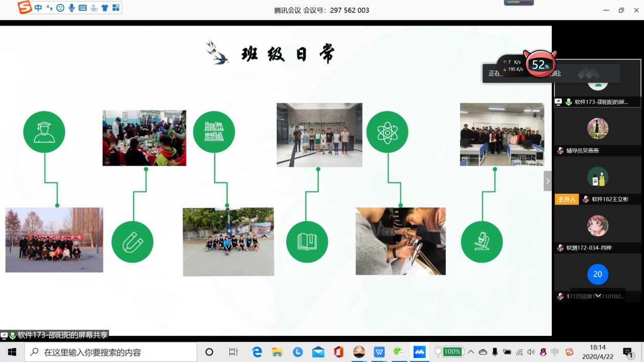Viewport: 644px width, 362px height.
Task: Open the skin shirt icon in Sogou toolbar
Action: [105, 8]
